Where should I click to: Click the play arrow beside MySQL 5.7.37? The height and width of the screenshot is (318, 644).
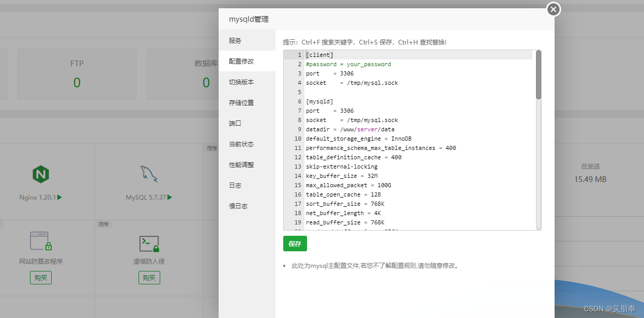(x=170, y=198)
